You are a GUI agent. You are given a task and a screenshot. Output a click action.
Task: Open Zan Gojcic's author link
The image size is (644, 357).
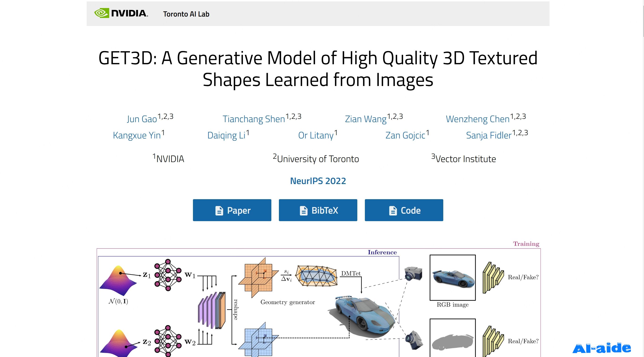click(x=405, y=135)
